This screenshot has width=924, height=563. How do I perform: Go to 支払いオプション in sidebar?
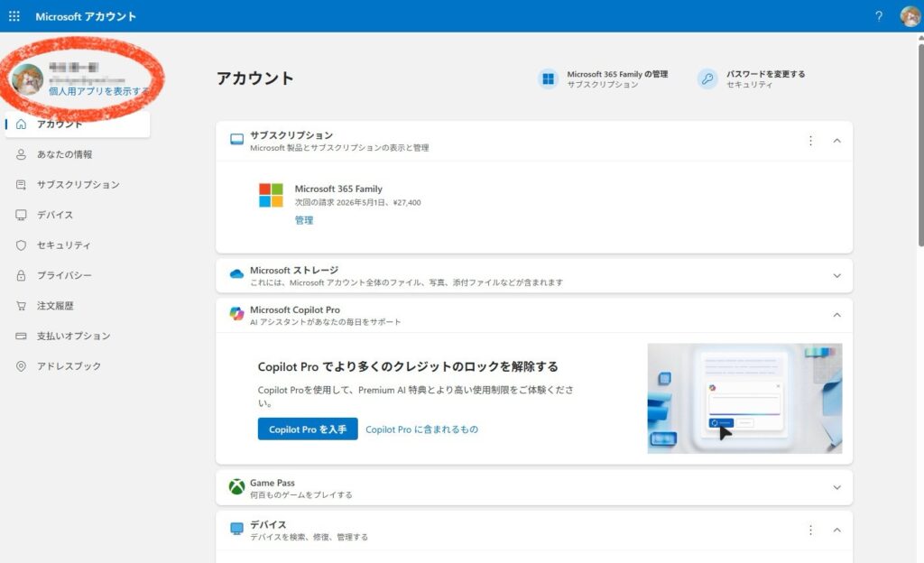(x=73, y=336)
